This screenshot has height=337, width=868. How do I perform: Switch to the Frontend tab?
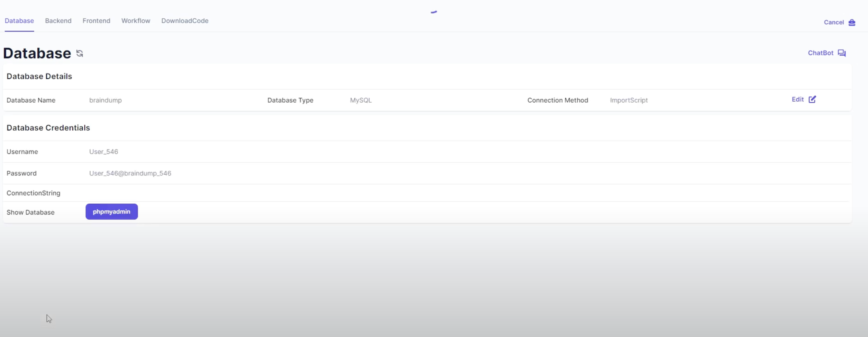pos(96,21)
